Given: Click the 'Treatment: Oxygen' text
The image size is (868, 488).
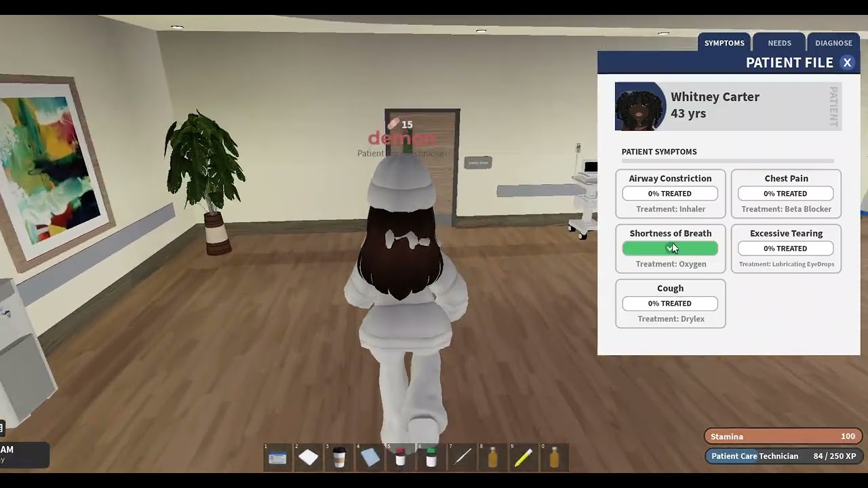Looking at the screenshot, I should point(671,264).
